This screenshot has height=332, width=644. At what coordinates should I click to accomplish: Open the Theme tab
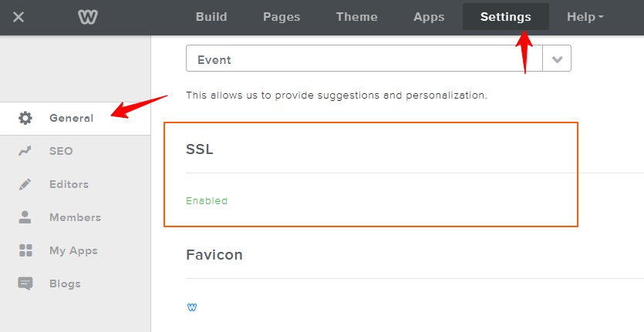[356, 17]
